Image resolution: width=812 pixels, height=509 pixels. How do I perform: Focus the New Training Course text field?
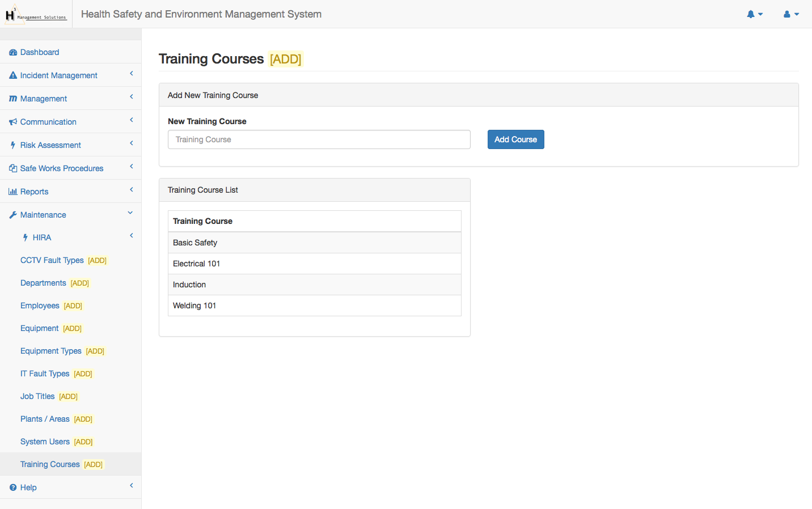(x=319, y=139)
